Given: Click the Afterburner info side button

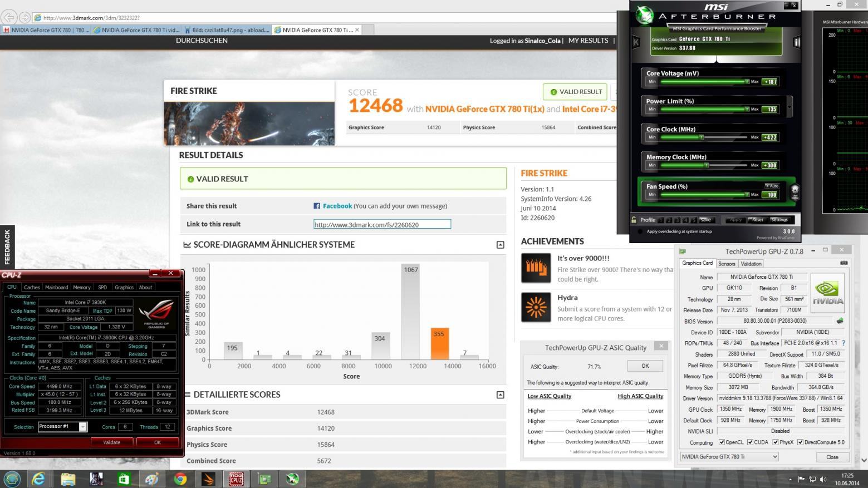Looking at the screenshot, I should (x=796, y=42).
